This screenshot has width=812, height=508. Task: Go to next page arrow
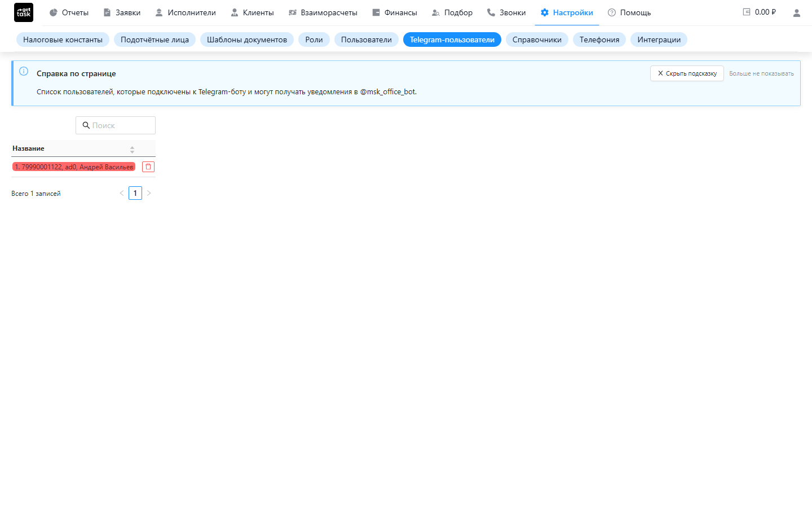(149, 193)
